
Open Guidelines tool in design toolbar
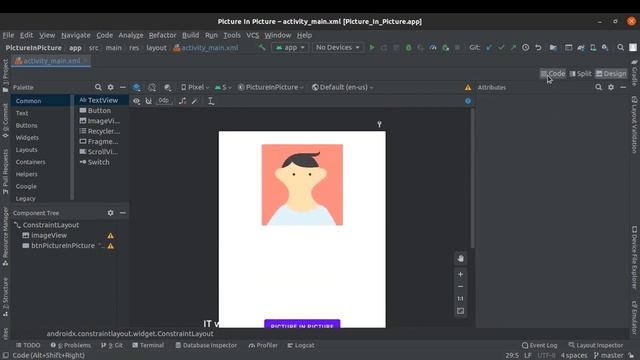point(211,101)
